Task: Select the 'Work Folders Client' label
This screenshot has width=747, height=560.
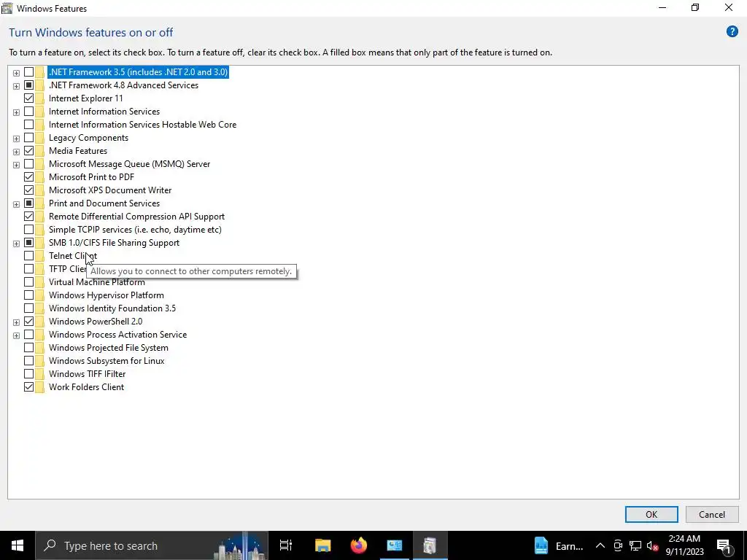Action: click(86, 387)
